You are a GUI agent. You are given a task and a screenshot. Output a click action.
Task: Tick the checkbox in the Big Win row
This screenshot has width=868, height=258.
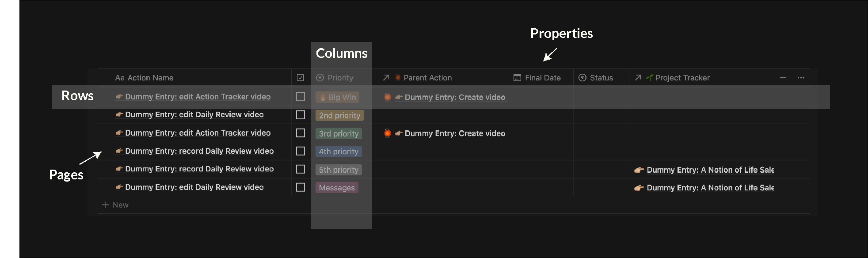point(301,97)
